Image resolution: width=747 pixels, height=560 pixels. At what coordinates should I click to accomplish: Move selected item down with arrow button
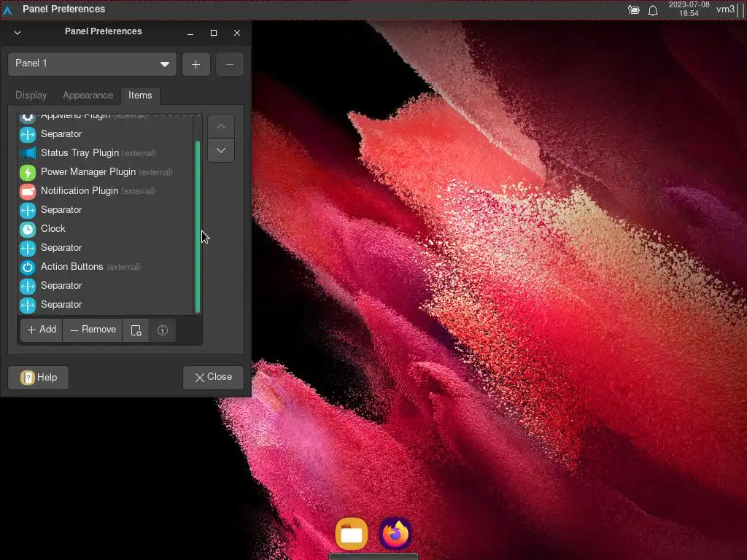tap(221, 150)
